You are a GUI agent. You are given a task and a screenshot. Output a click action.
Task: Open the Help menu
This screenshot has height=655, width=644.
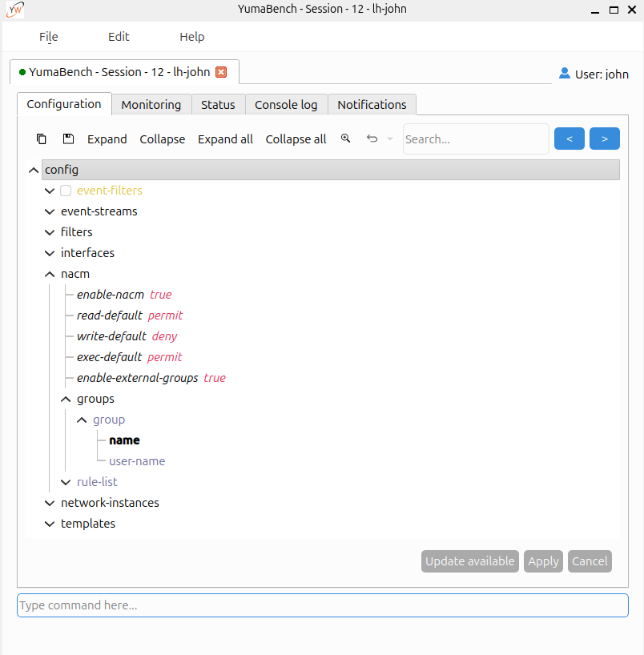coord(191,37)
